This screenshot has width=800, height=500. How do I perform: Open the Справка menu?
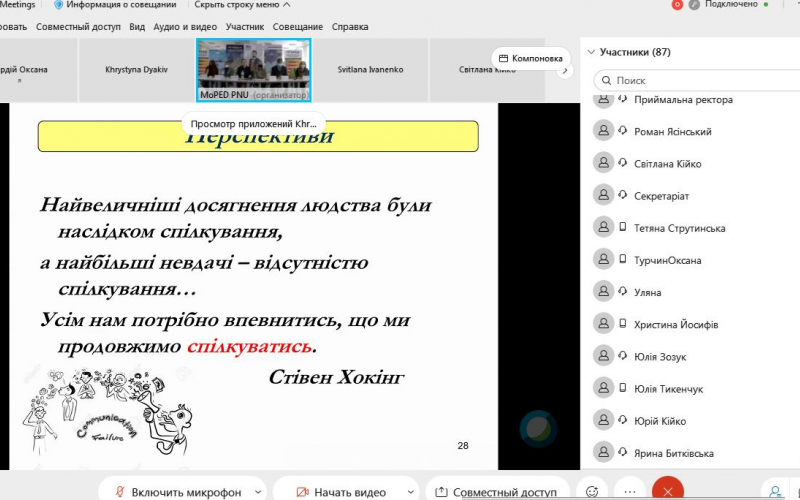pyautogui.click(x=350, y=27)
